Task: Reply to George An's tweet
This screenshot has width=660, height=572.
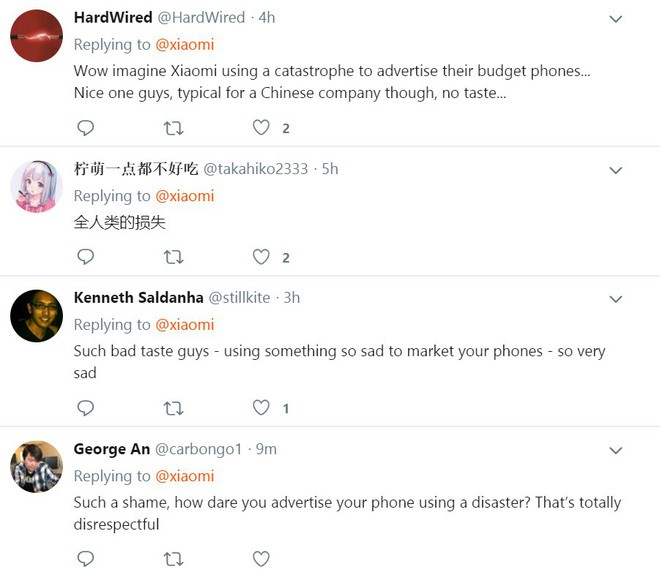Action: [x=86, y=559]
